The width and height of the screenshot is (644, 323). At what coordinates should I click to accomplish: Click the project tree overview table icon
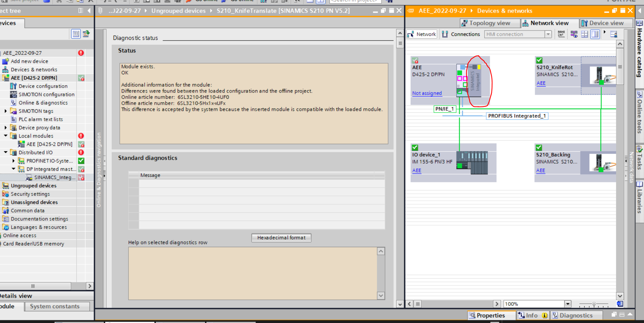(x=76, y=34)
